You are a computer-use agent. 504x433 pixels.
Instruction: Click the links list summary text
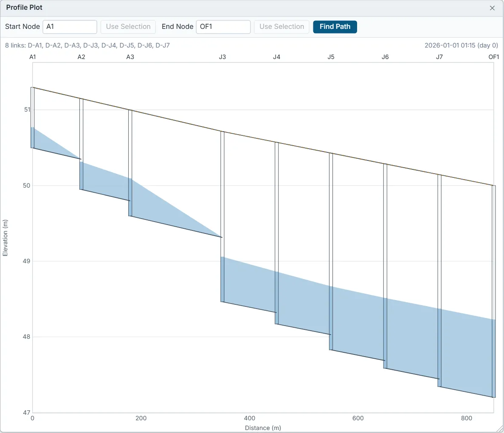[87, 45]
